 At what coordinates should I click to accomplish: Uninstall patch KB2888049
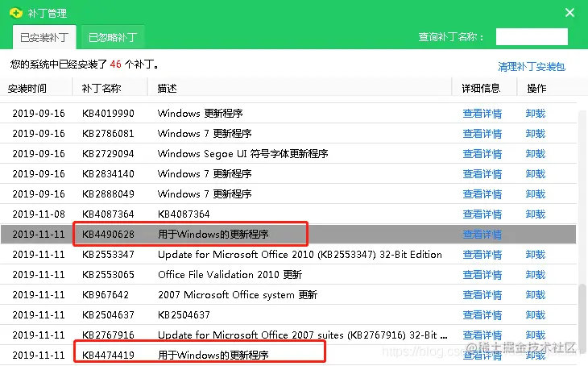tap(535, 194)
